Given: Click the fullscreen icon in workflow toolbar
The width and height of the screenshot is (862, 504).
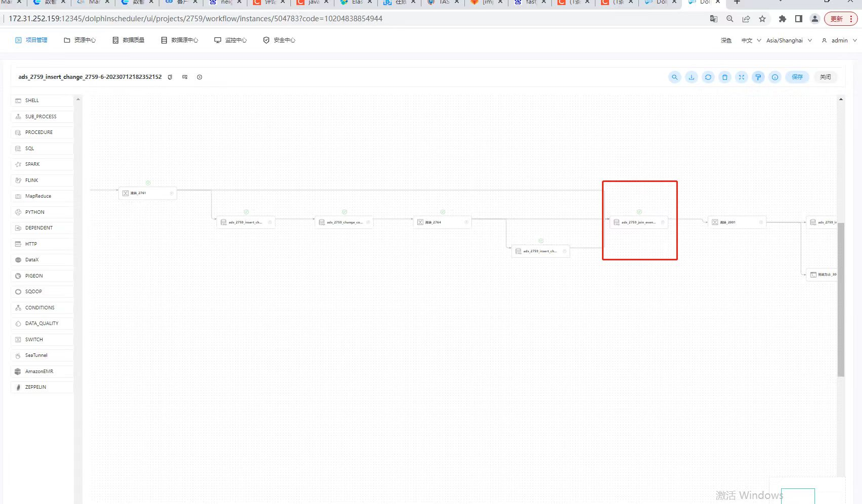Looking at the screenshot, I should 742,77.
